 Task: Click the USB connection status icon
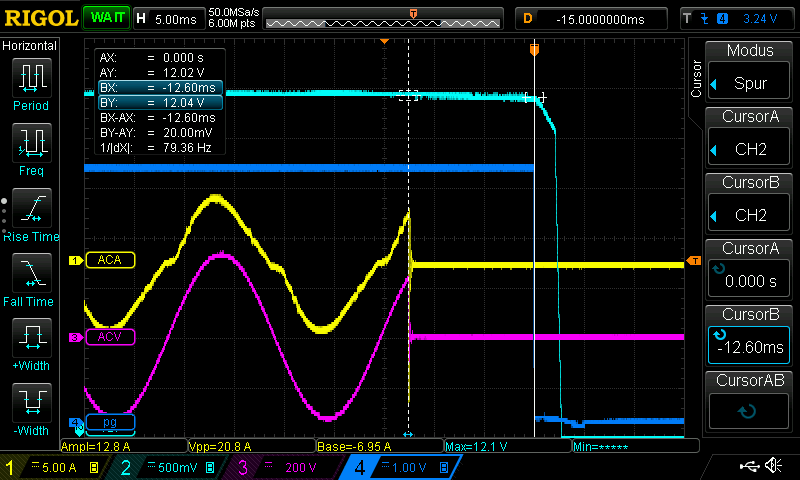point(749,465)
